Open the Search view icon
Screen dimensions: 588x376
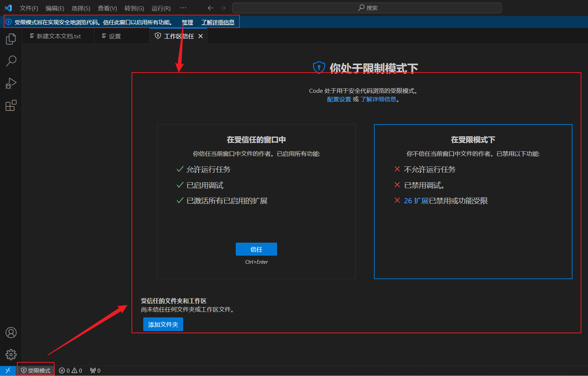pyautogui.click(x=11, y=61)
